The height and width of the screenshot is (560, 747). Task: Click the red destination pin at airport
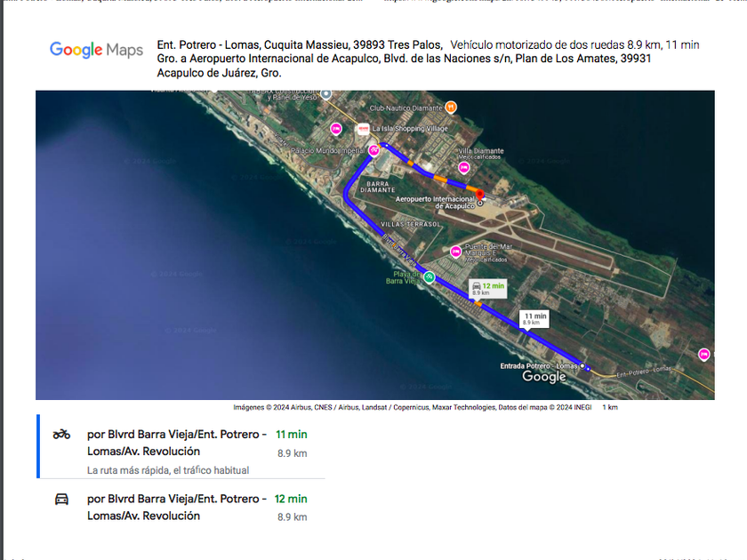coord(479,195)
